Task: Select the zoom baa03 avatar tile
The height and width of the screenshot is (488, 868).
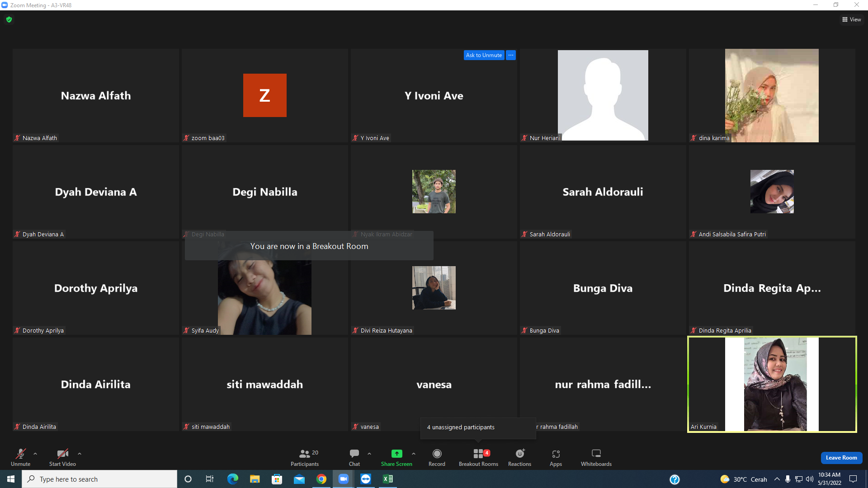Action: click(265, 95)
